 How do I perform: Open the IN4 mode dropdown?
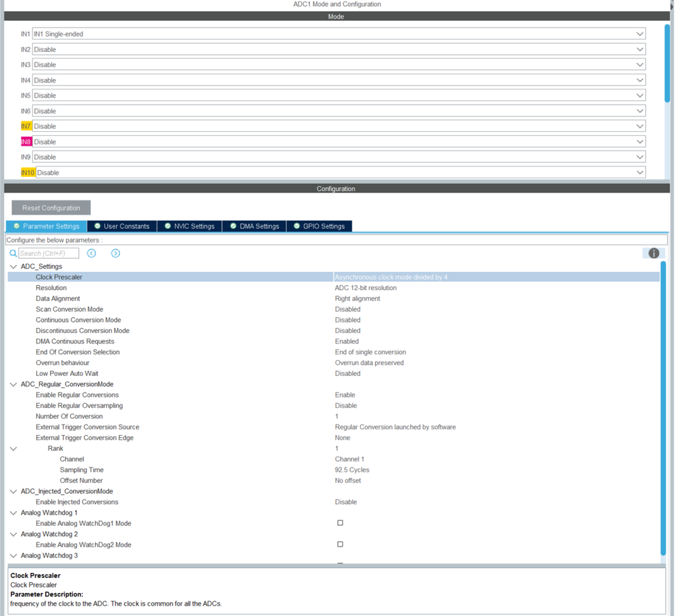tap(339, 80)
